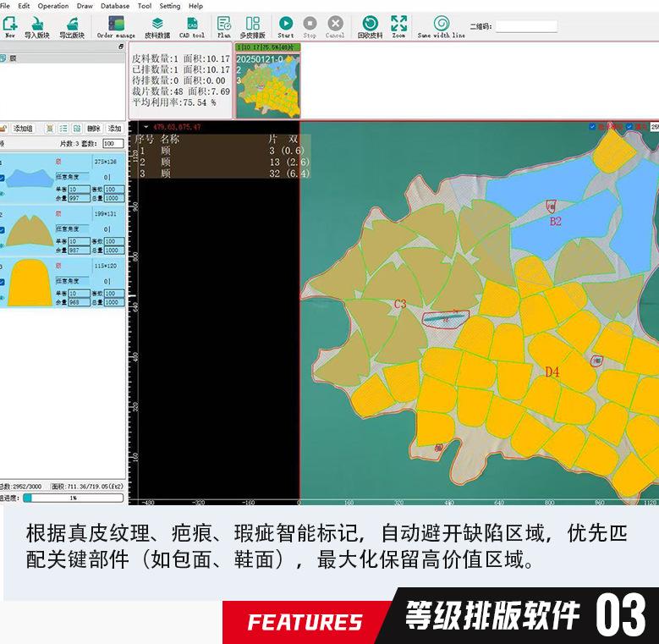Viewport: 659px width, 644px height.
Task: Open the CAD tool
Action: pos(192,25)
